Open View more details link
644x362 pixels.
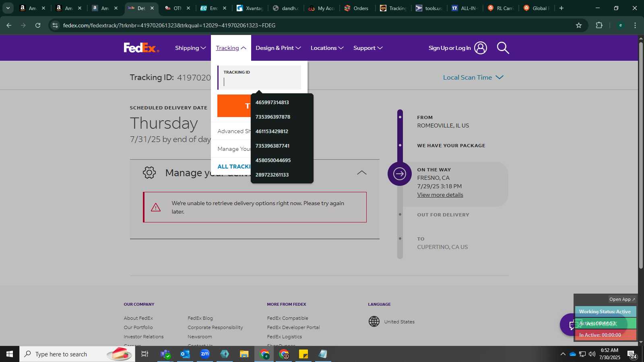click(x=440, y=195)
